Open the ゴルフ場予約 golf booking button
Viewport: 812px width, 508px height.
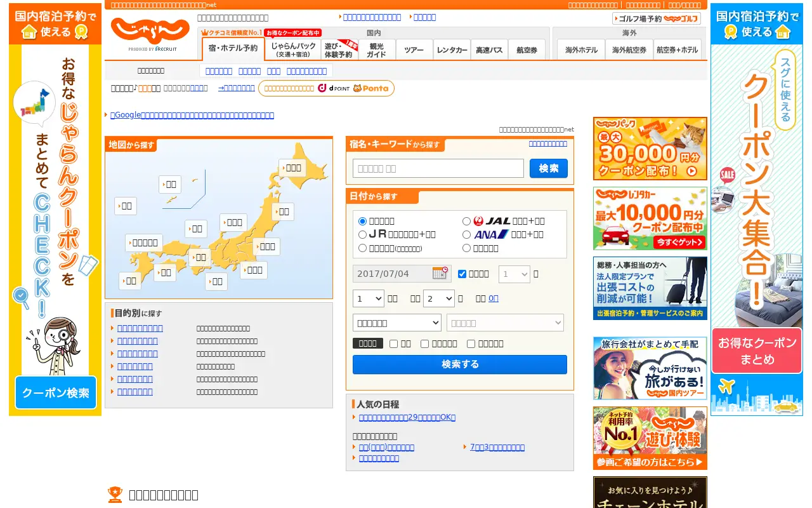(x=657, y=18)
